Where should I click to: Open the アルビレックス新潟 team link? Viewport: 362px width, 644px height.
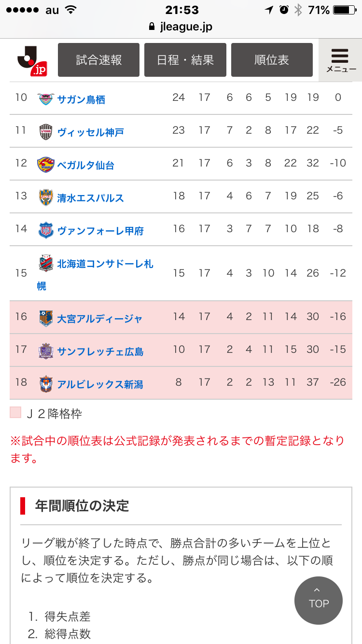[100, 384]
